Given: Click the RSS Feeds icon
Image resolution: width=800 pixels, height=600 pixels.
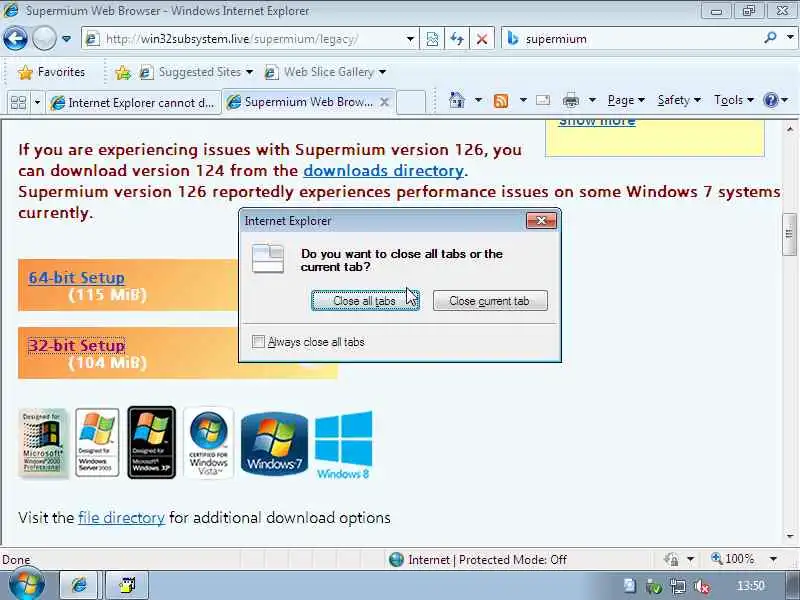Looking at the screenshot, I should pyautogui.click(x=501, y=101).
